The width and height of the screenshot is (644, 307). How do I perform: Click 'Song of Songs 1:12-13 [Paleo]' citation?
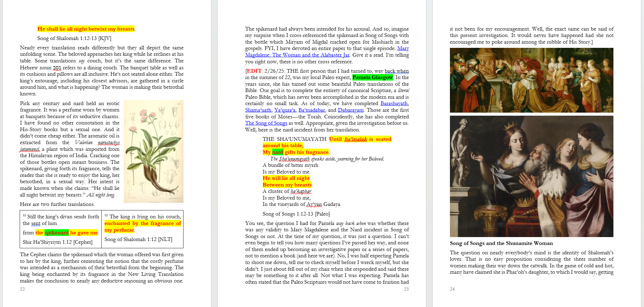[296, 214]
